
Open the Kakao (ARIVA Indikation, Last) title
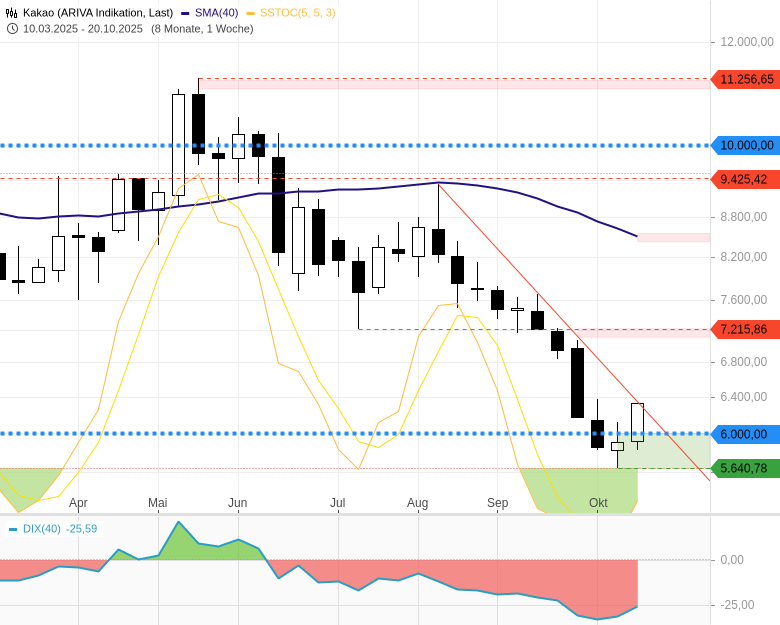point(98,13)
